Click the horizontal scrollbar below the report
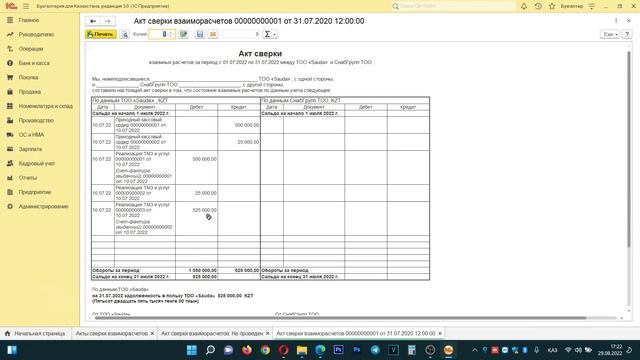640x360 pixels. [341, 318]
